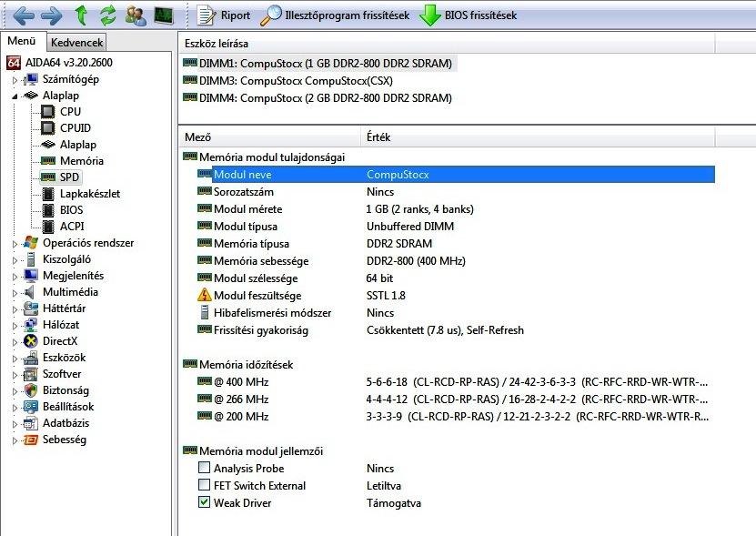Select the CPUID chip icon

click(x=47, y=127)
